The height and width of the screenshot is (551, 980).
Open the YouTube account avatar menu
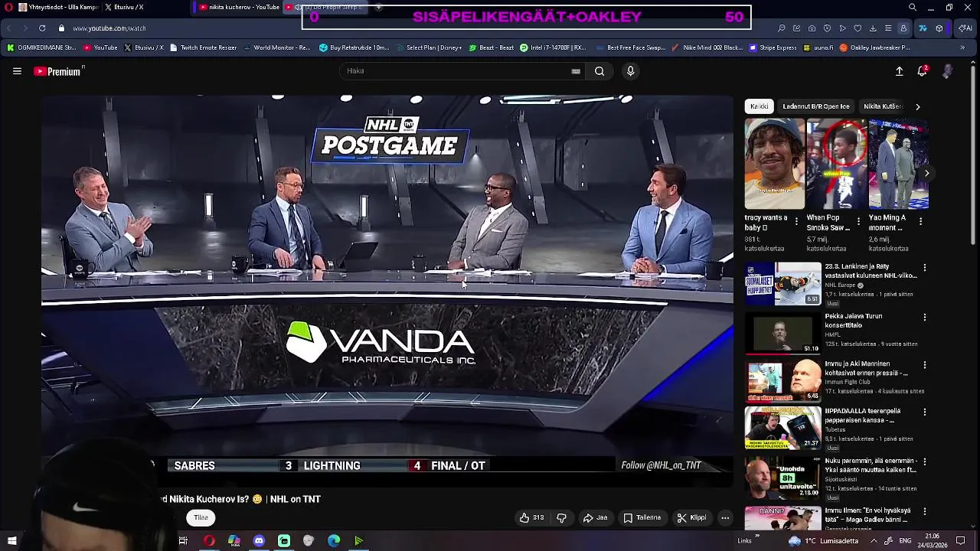[948, 71]
